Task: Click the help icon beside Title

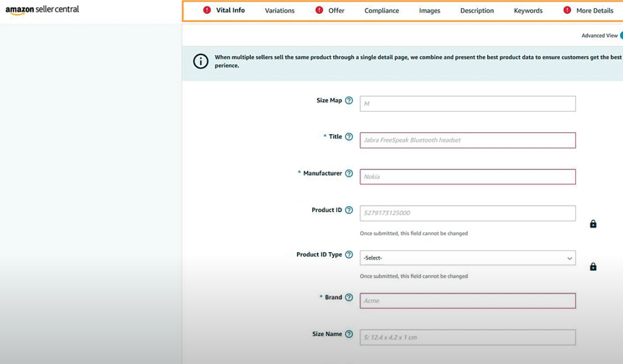Action: [x=349, y=137]
